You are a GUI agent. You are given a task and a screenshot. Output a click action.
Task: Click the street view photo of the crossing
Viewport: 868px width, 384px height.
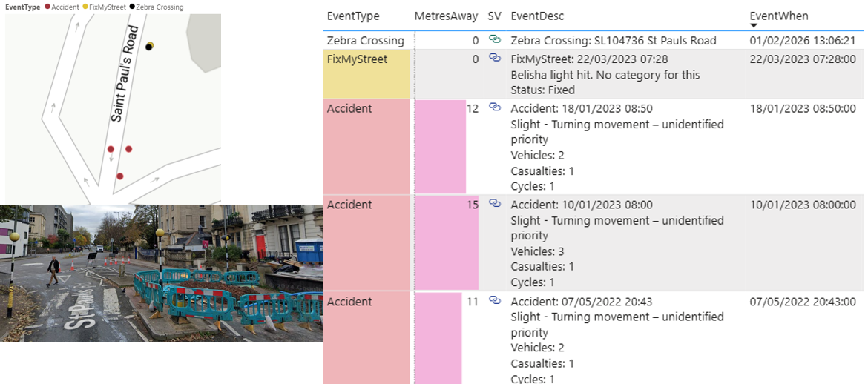[x=161, y=273]
